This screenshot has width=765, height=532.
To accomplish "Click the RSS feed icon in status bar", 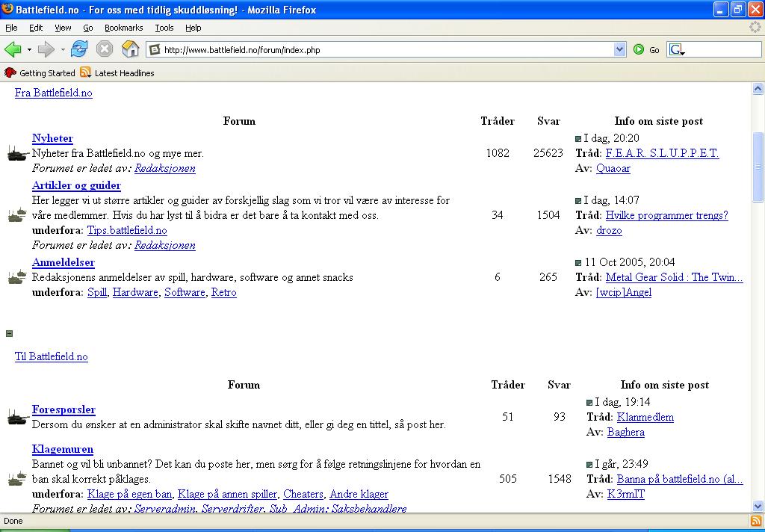I will tap(756, 521).
